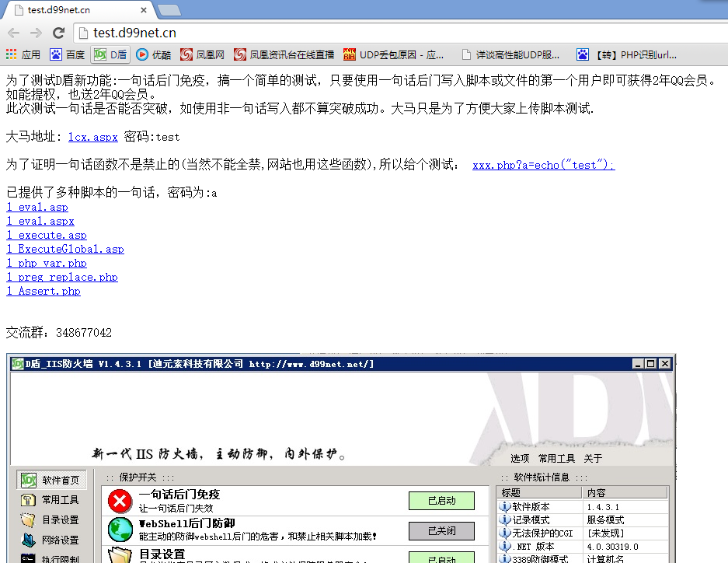This screenshot has height=563, width=728.
Task: Open a new browser tab
Action: tap(169, 10)
